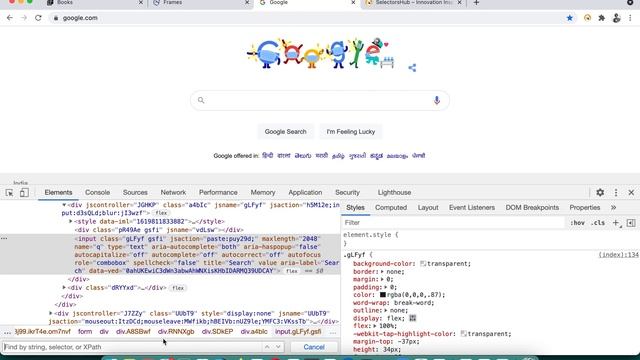Open the Application tab
640x360 pixels.
pos(305,192)
